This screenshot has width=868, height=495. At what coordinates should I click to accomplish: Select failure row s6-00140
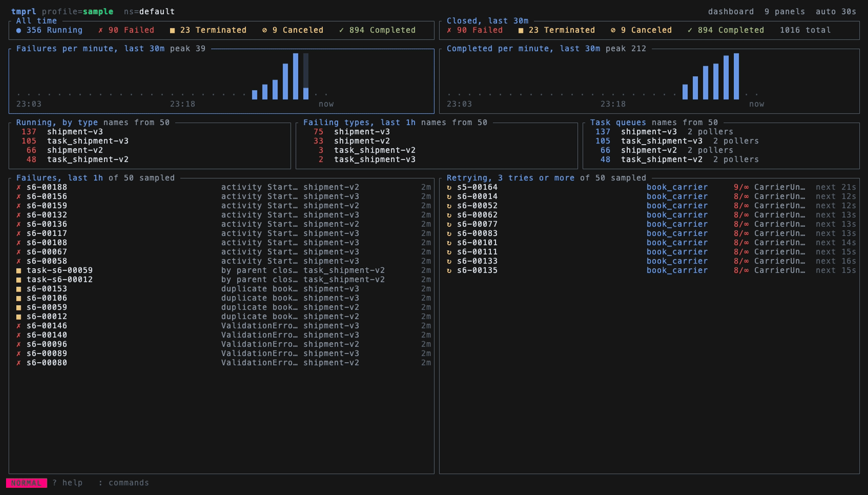[x=222, y=335]
